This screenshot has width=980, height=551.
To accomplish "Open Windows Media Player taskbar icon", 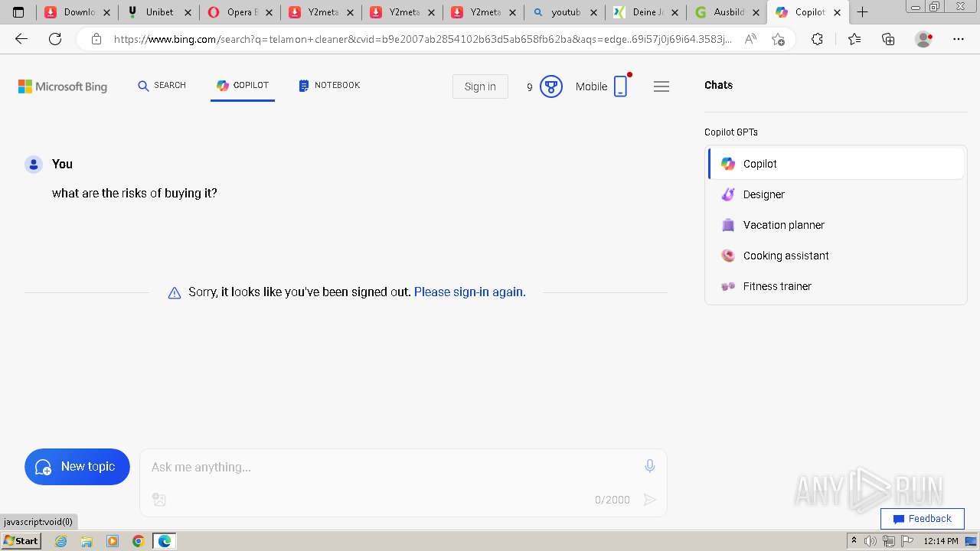I will [113, 541].
